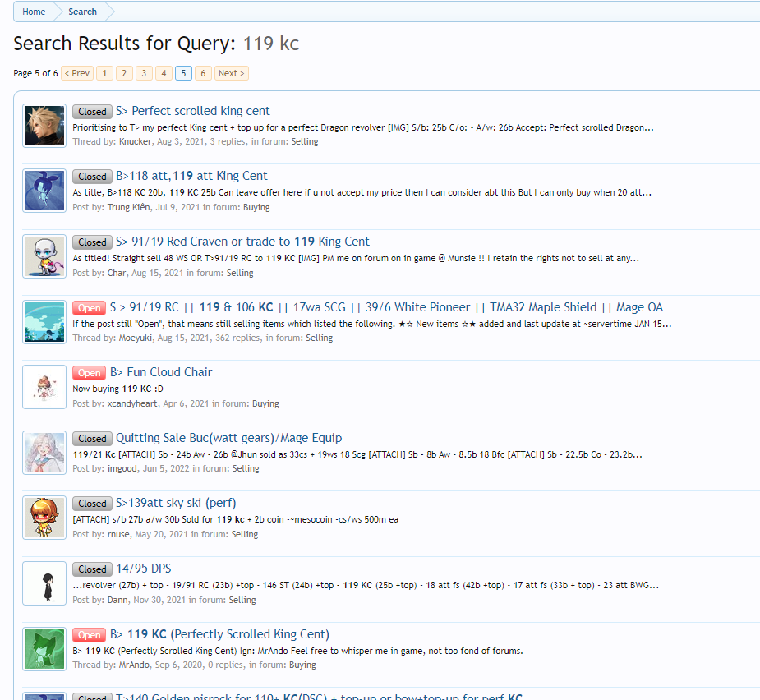Select 'Page 5 of 6' text

[35, 73]
